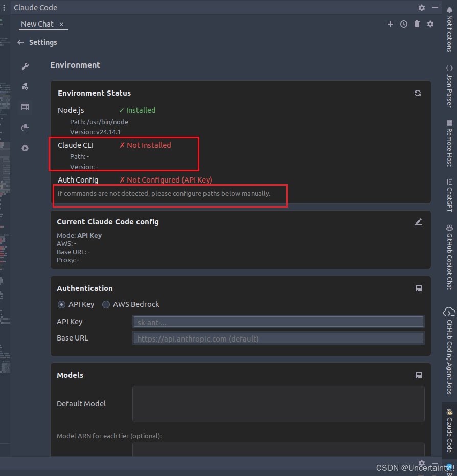Viewport: 457px width, 476px height.
Task: Switch to the New Chat tab
Action: coord(37,24)
